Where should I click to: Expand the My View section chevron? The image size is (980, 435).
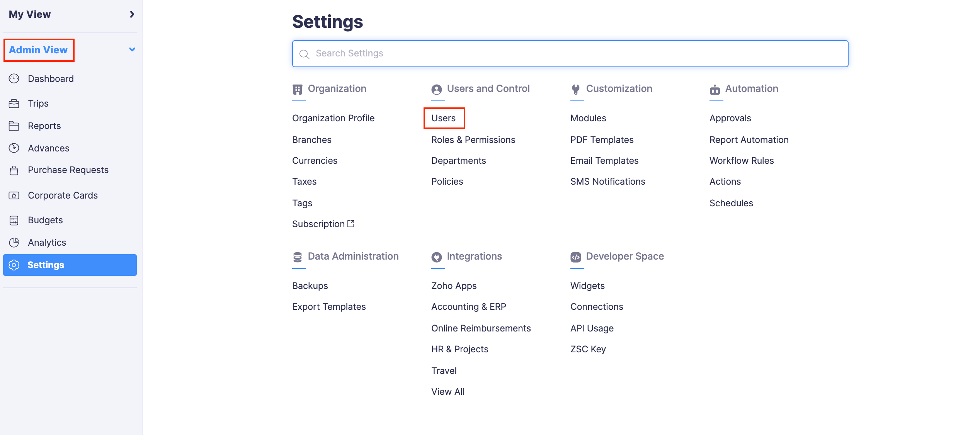click(x=132, y=14)
